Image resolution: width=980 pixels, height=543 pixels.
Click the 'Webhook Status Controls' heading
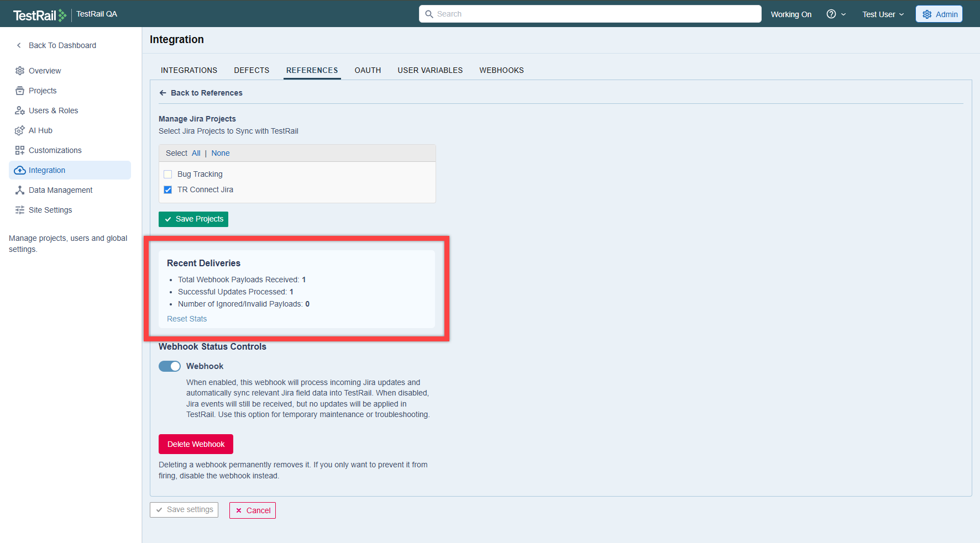212,346
